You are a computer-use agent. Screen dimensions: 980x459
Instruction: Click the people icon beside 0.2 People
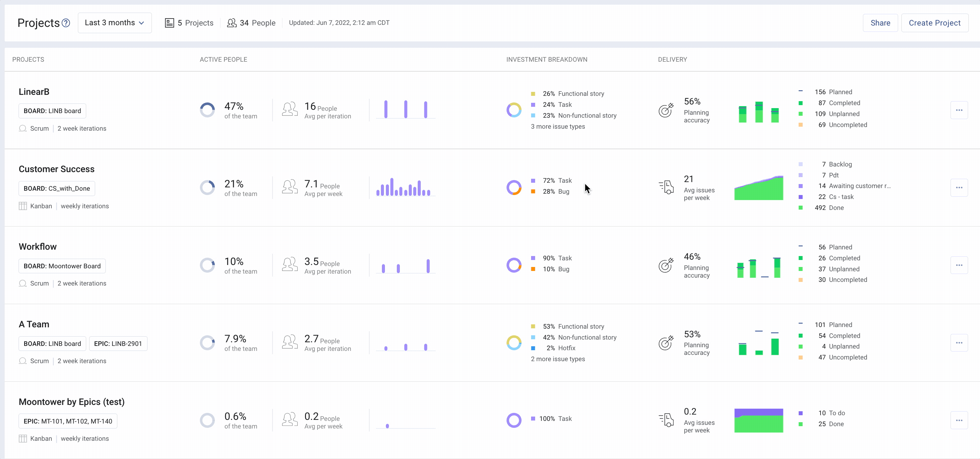click(290, 420)
